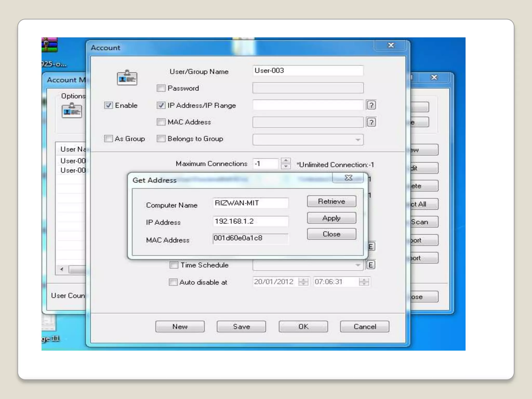The width and height of the screenshot is (532, 399).
Task: Click the question mark beside MAC Address field
Action: (x=371, y=122)
